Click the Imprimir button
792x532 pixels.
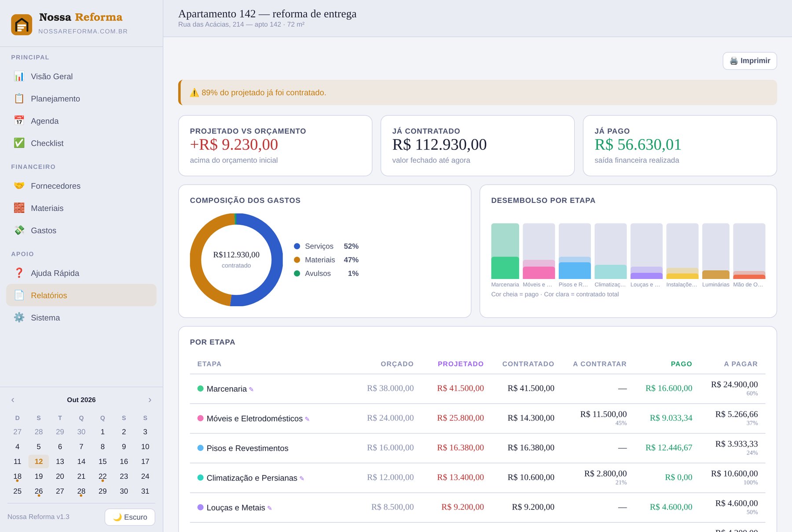click(750, 61)
